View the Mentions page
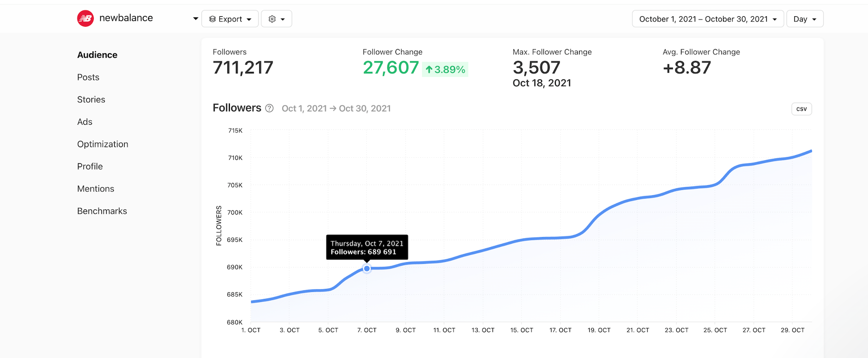The height and width of the screenshot is (358, 868). 96,189
